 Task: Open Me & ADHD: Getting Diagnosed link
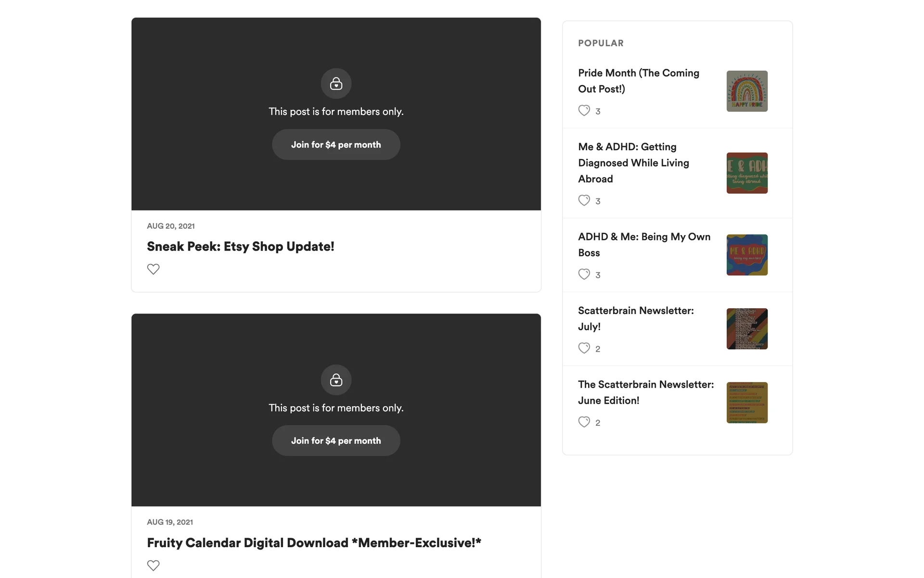pyautogui.click(x=633, y=163)
